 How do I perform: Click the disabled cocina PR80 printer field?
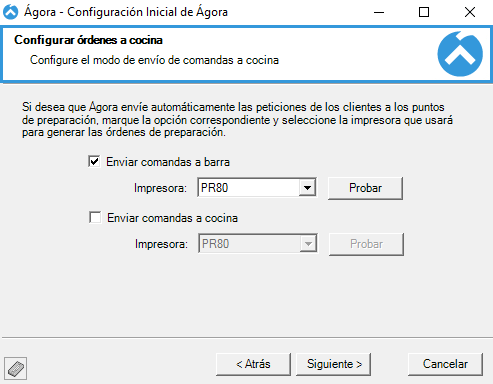coord(258,244)
